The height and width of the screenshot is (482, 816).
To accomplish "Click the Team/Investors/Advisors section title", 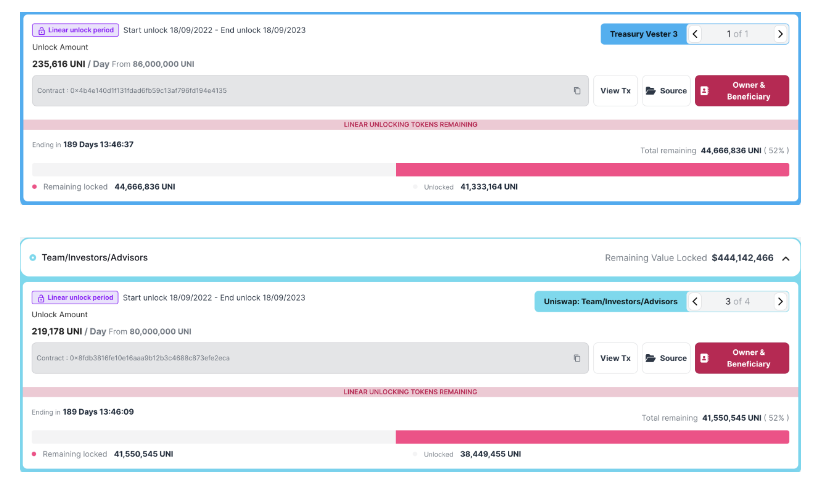I will pos(95,258).
